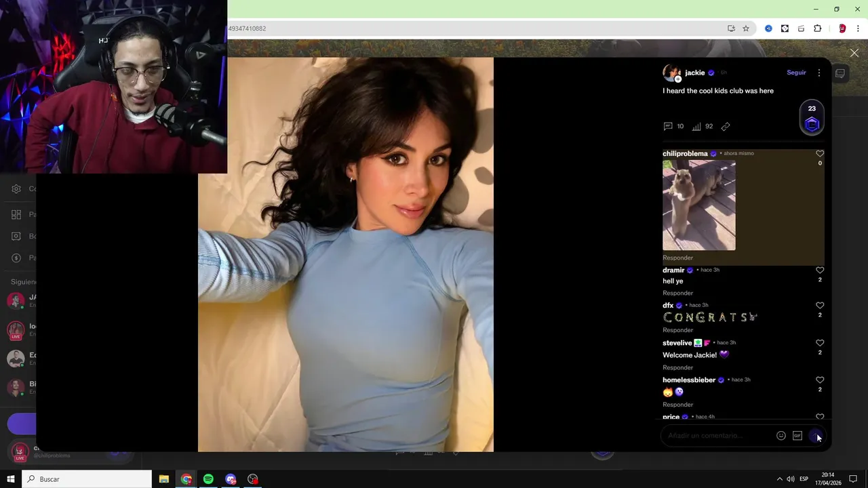Switch to Chrome in the taskbar
Screen dimensions: 868x488
(x=186, y=479)
